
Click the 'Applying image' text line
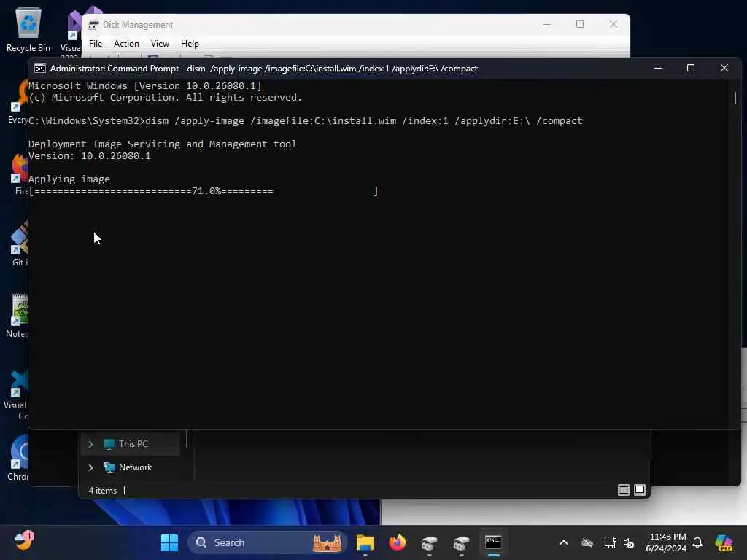point(69,179)
